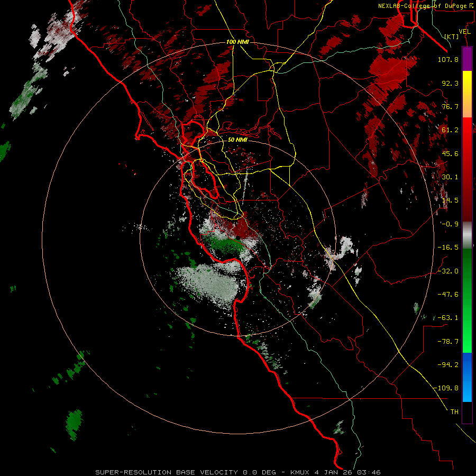476x476 pixels.
Task: Click the '50 NMI' range ring label
Action: click(x=237, y=140)
